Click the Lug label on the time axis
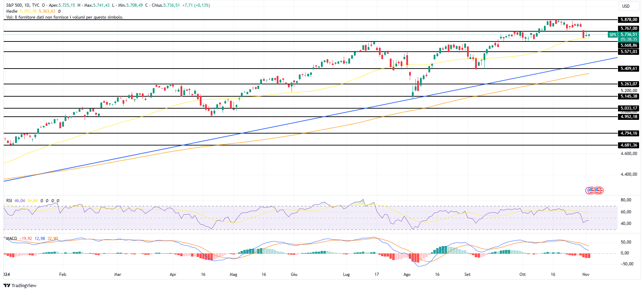This screenshot has width=644, height=291. 346,274
